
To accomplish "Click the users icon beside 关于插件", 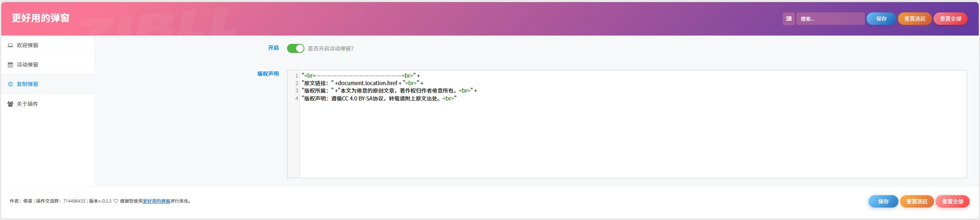I will 10,104.
